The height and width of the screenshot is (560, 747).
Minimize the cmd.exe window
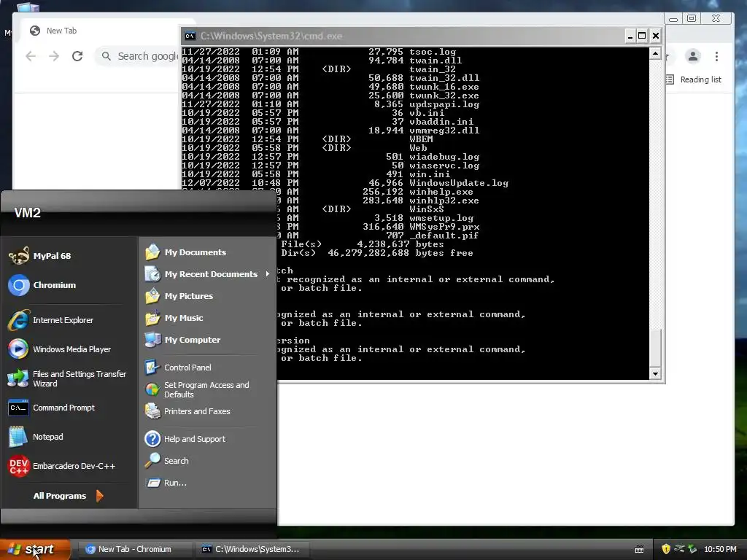click(630, 36)
